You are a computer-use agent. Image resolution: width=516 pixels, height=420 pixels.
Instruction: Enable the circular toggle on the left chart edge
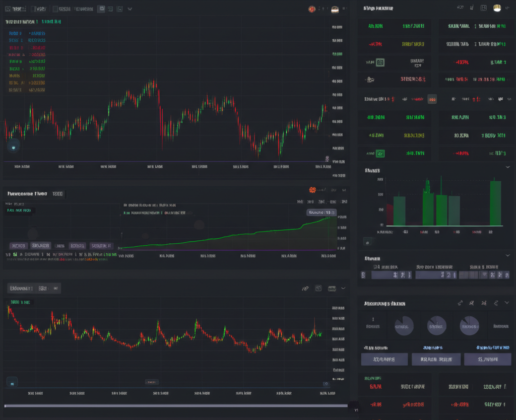click(x=14, y=146)
